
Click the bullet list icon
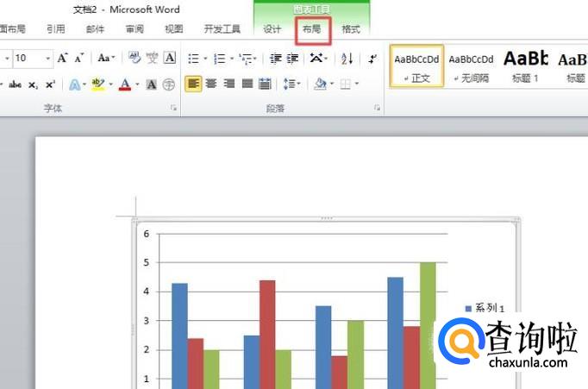coord(193,59)
